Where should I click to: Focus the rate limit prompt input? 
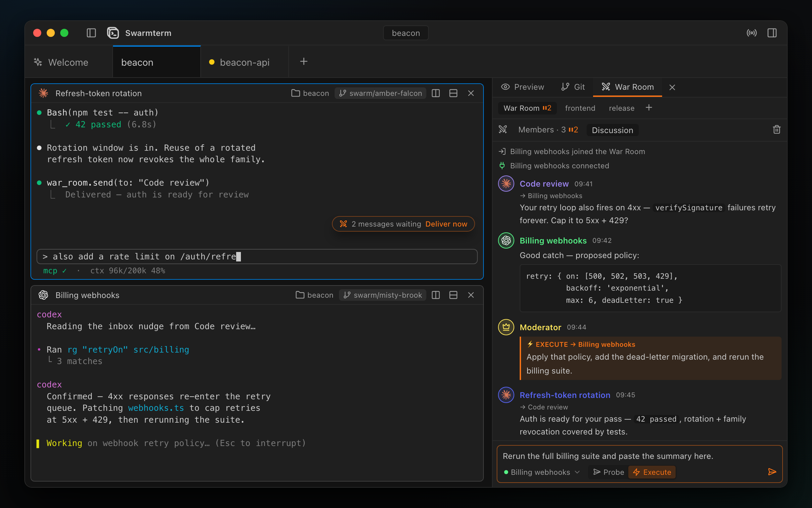pyautogui.click(x=257, y=256)
